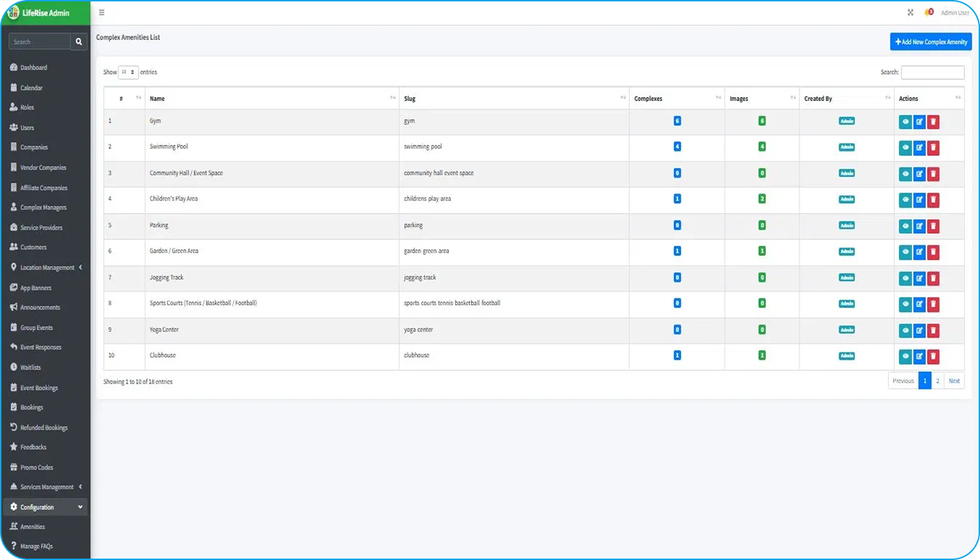View the Sports Courts amenity

(905, 304)
